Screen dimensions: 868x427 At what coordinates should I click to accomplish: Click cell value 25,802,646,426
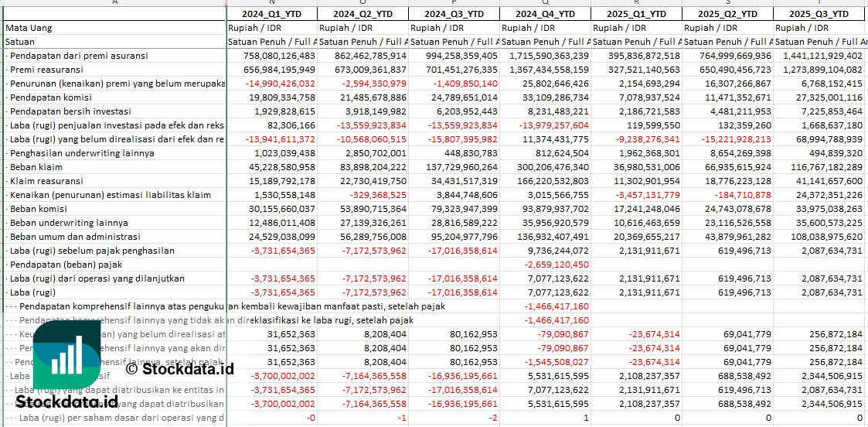click(555, 83)
